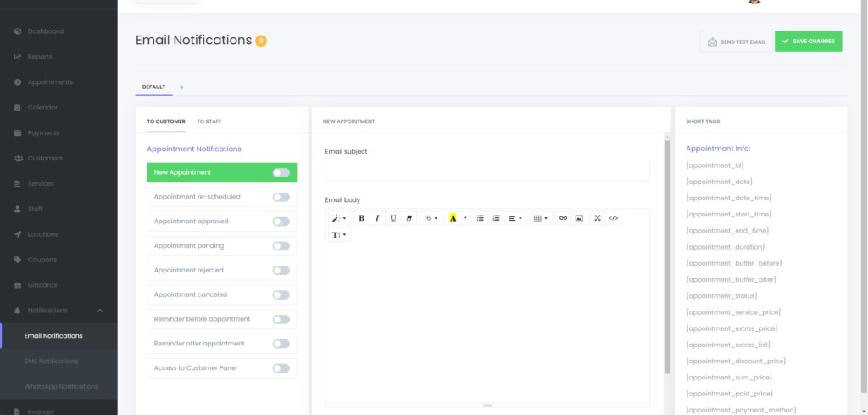Open the font size 16 dropdown
This screenshot has width=868, height=415.
pos(431,218)
